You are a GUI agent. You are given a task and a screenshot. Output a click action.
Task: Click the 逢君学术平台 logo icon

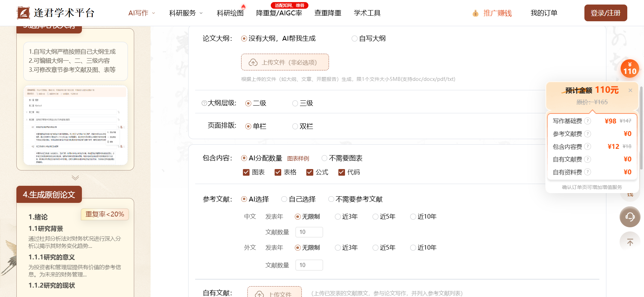23,13
